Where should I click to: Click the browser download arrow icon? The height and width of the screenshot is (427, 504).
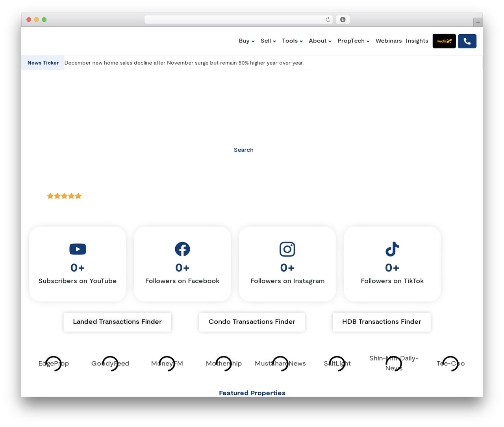point(343,20)
